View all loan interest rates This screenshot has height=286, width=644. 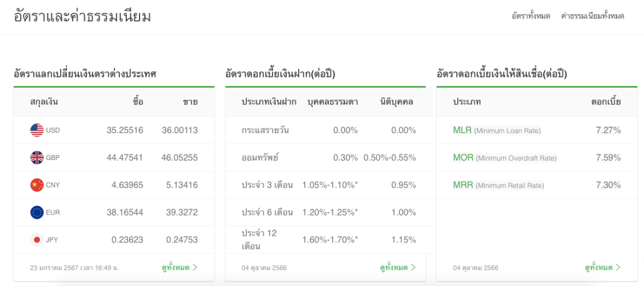599,267
